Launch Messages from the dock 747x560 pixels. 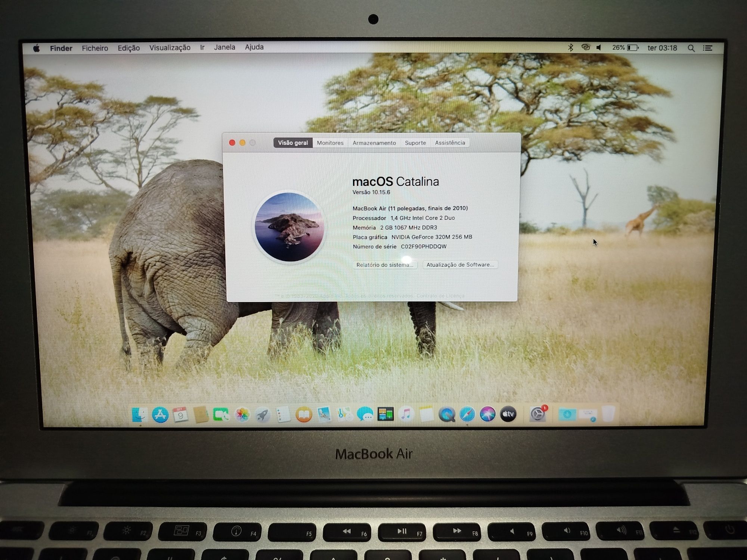pyautogui.click(x=365, y=414)
